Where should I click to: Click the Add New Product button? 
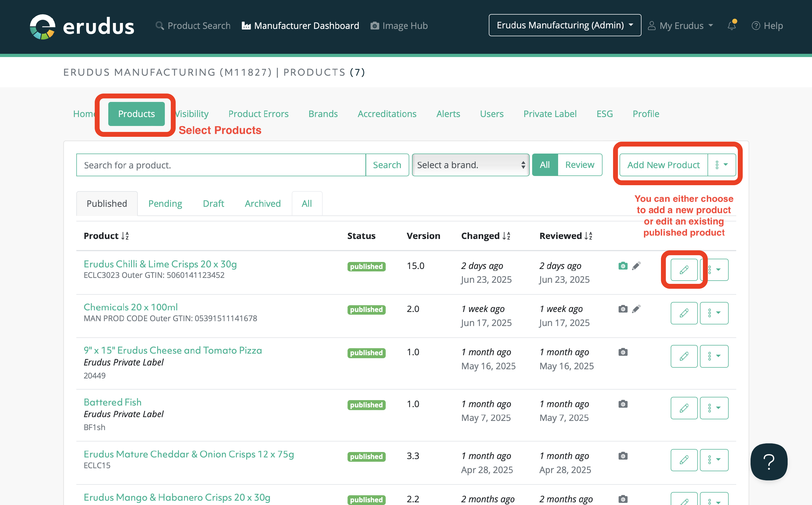663,165
